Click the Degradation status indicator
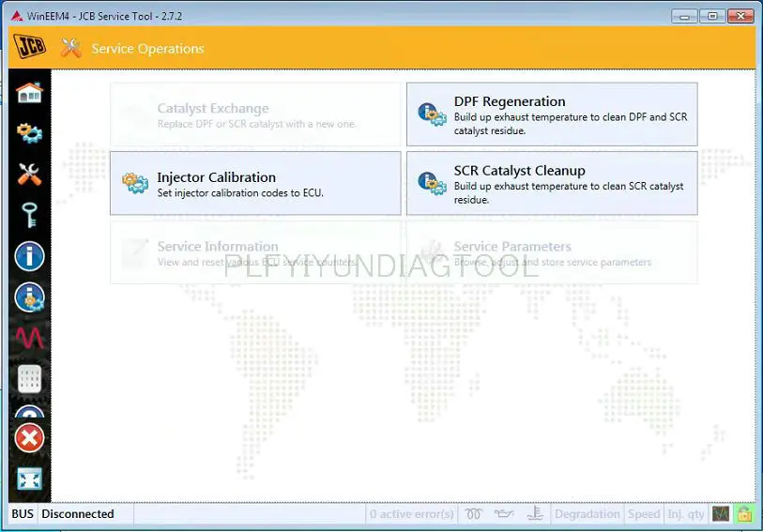This screenshot has width=763, height=532. (x=587, y=514)
